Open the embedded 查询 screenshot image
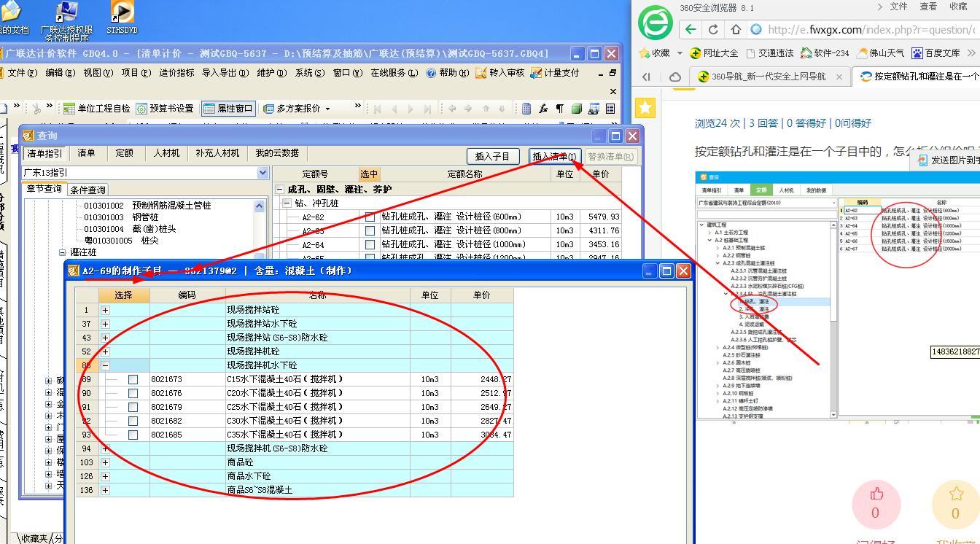 tap(838, 295)
